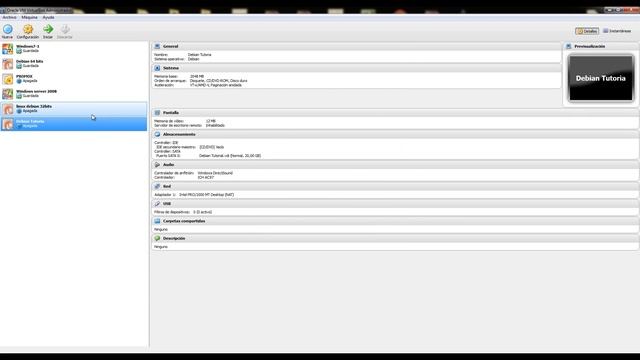Click the Previsualización panel icon

coord(569,46)
